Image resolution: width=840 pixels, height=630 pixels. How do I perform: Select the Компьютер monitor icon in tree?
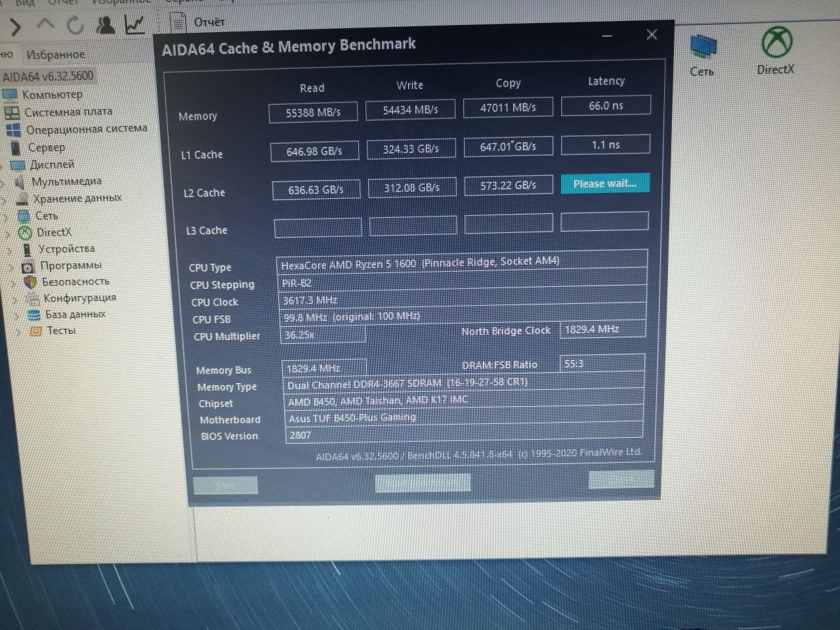[10, 94]
